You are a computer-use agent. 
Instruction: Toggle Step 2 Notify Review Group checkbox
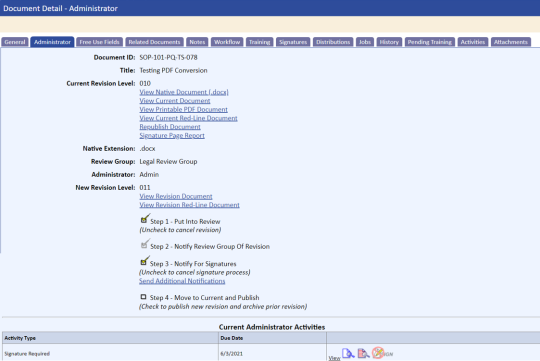(144, 244)
